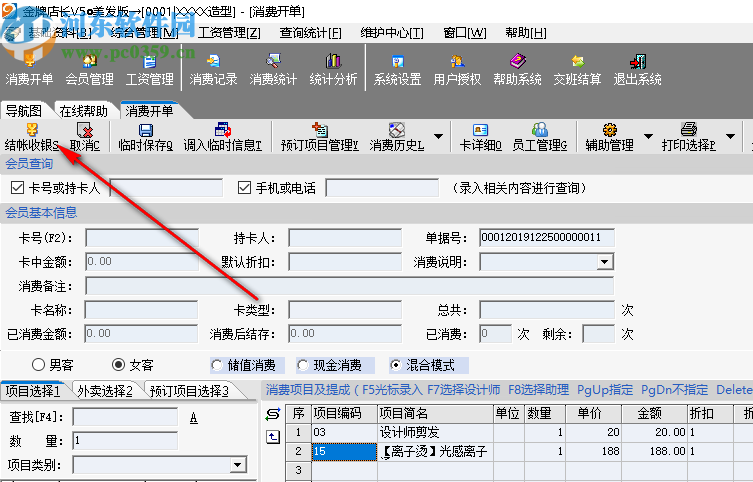Image resolution: width=753 pixels, height=482 pixels.
Task: Open 帮助[H] menu
Action: 526,33
